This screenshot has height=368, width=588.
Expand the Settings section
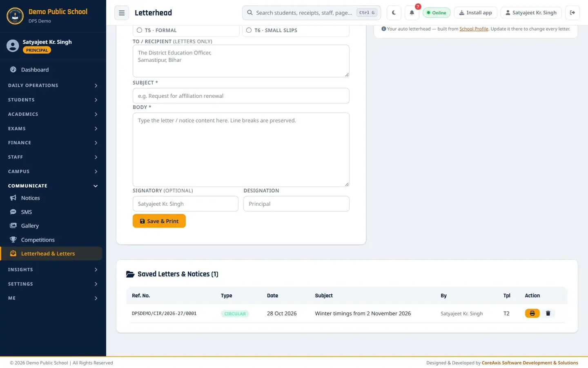click(53, 284)
